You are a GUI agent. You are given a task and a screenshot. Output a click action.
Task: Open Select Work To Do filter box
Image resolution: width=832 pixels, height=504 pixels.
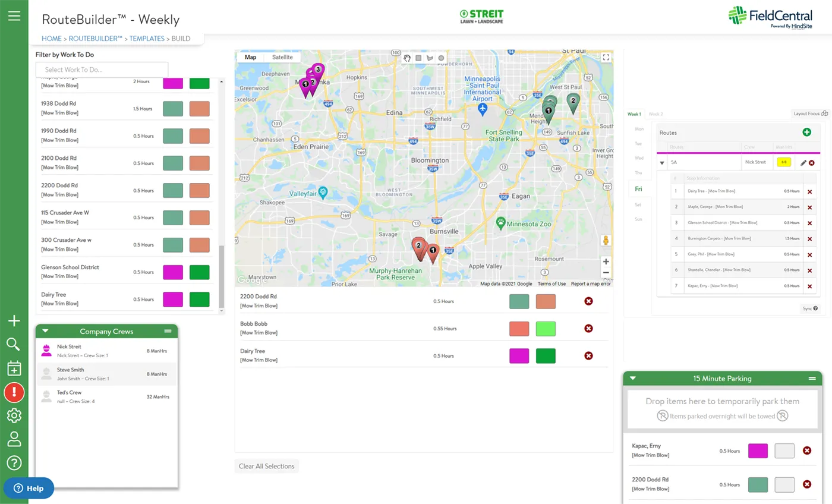(x=102, y=70)
